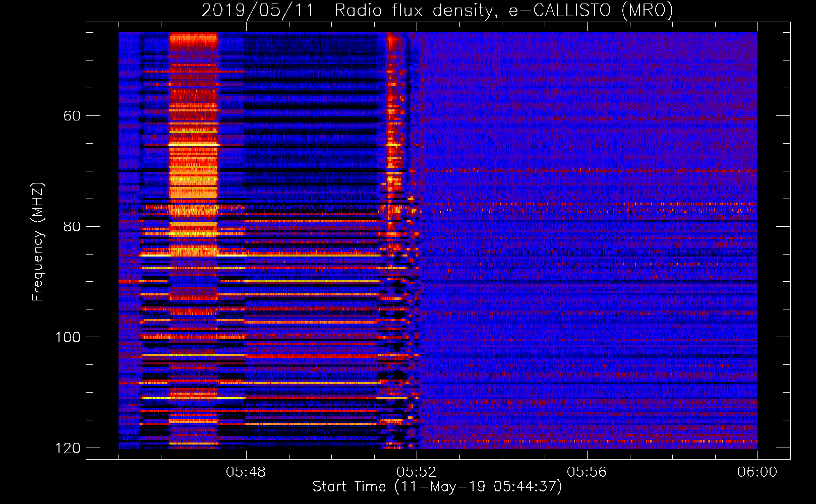
Task: Click the 120 frequency tick label
Action: [68, 448]
